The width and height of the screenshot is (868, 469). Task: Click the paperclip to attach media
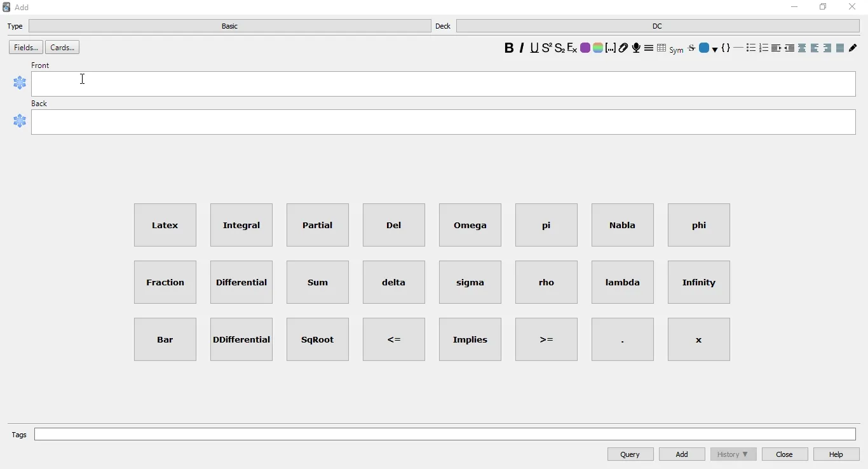[x=624, y=48]
